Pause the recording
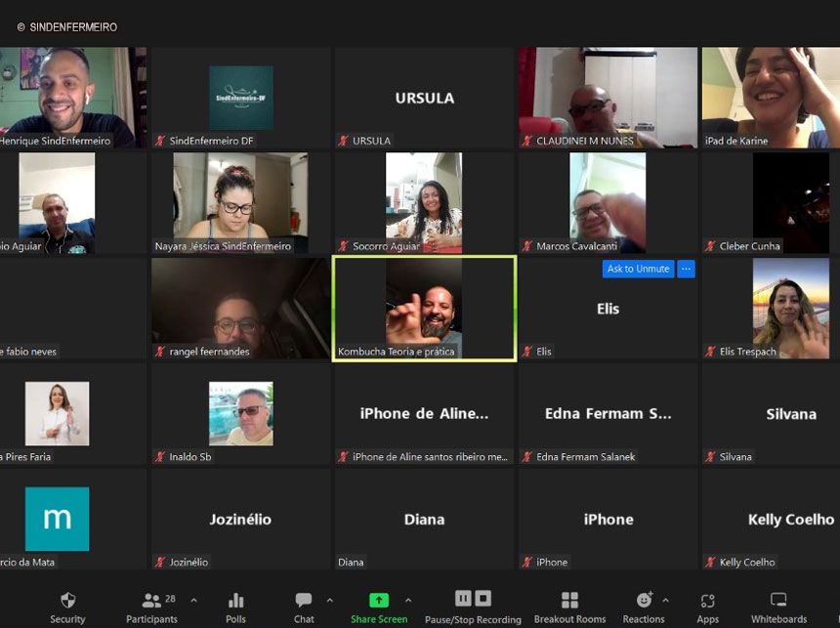Viewport: 840px width, 628px height. click(x=463, y=599)
